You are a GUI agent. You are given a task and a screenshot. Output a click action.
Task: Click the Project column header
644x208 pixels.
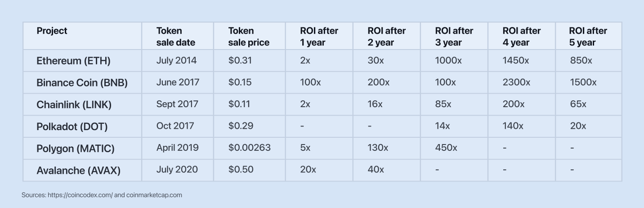pyautogui.click(x=52, y=31)
